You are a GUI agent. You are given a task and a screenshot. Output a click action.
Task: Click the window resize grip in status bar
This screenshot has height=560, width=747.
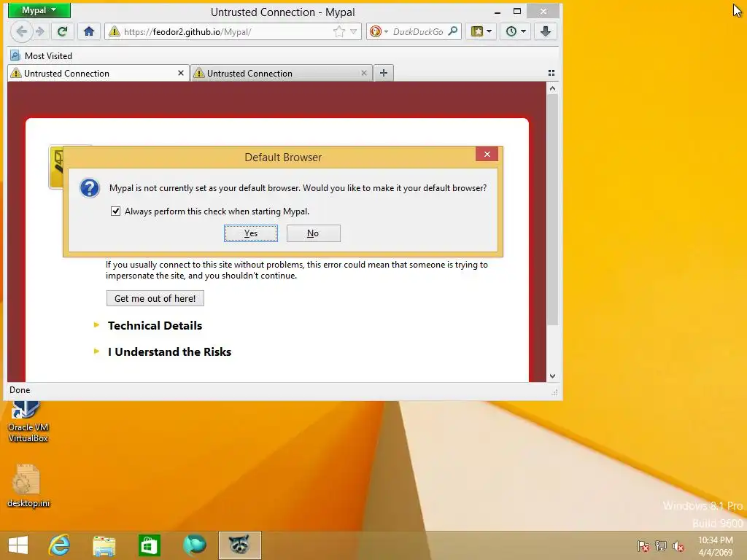(x=554, y=392)
